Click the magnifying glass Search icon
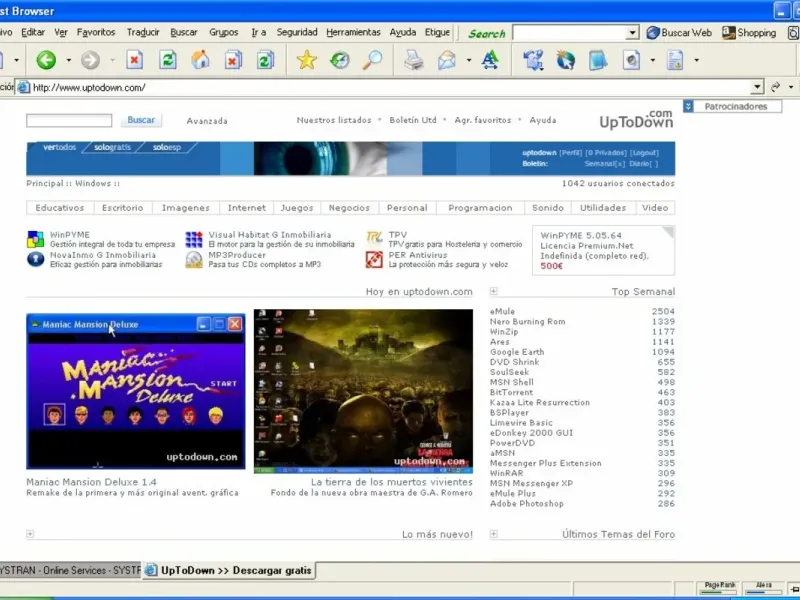 372,61
